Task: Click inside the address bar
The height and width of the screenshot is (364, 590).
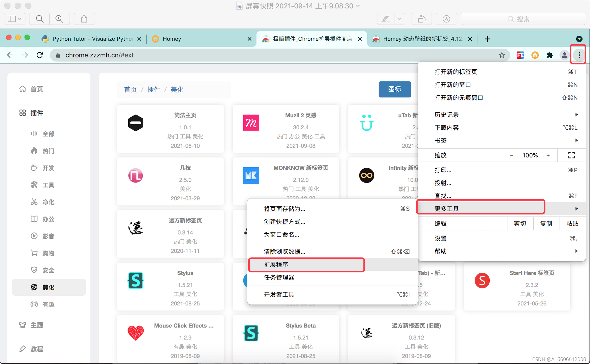Action: (157, 55)
